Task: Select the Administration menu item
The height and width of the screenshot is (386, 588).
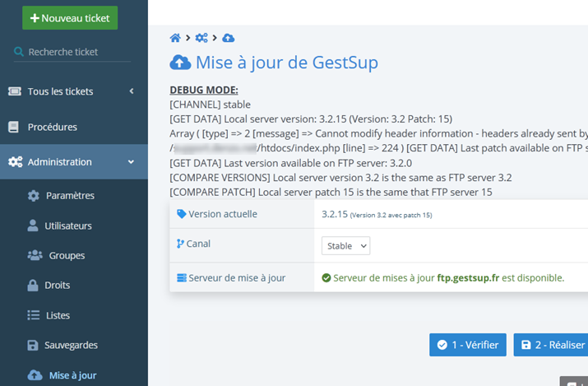Action: coord(74,161)
